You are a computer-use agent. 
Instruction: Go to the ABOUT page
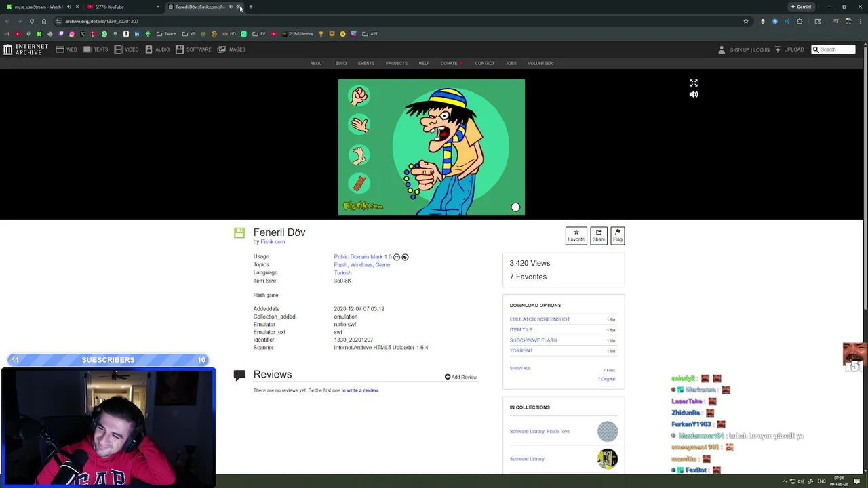[317, 63]
